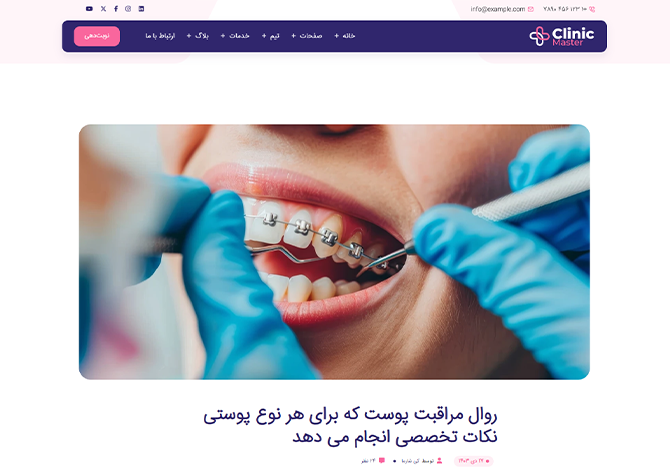Open the بلاگ menu item

(x=202, y=36)
